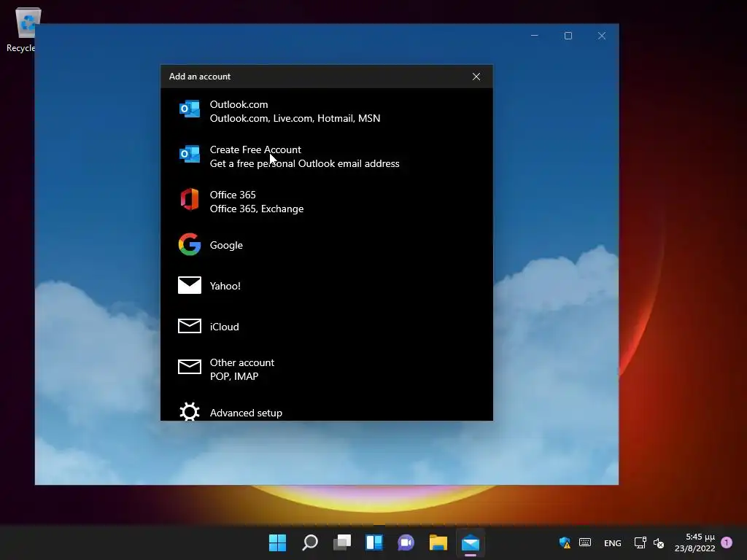Click the Outlook.com envelope icon

pyautogui.click(x=189, y=109)
